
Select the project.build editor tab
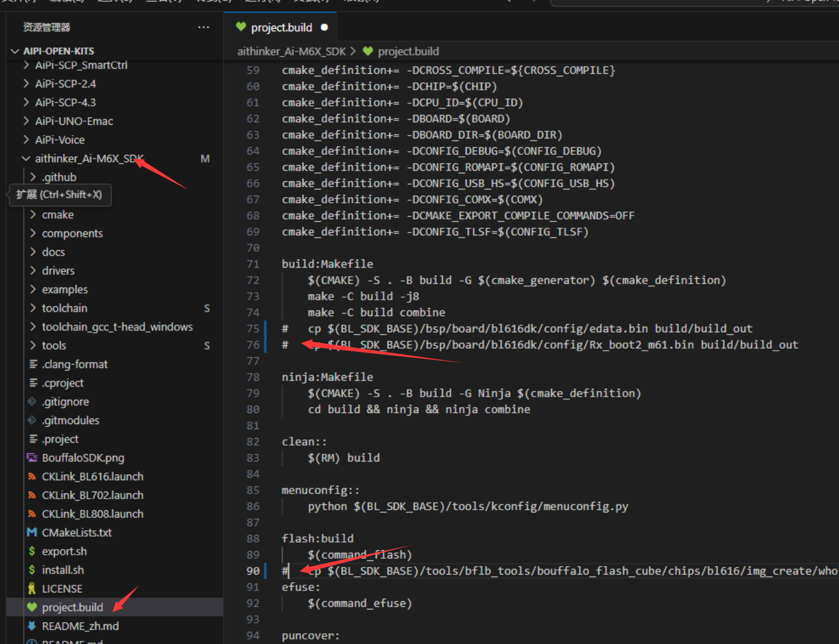[281, 27]
